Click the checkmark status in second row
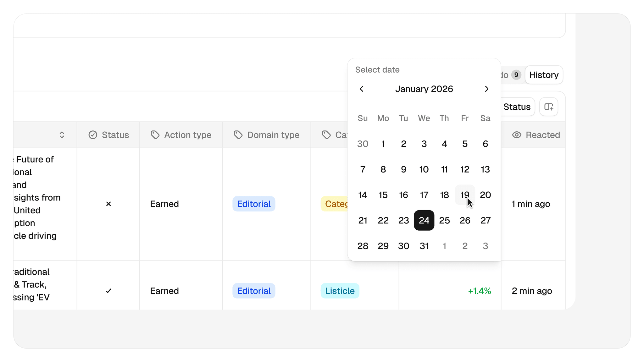 point(108,291)
